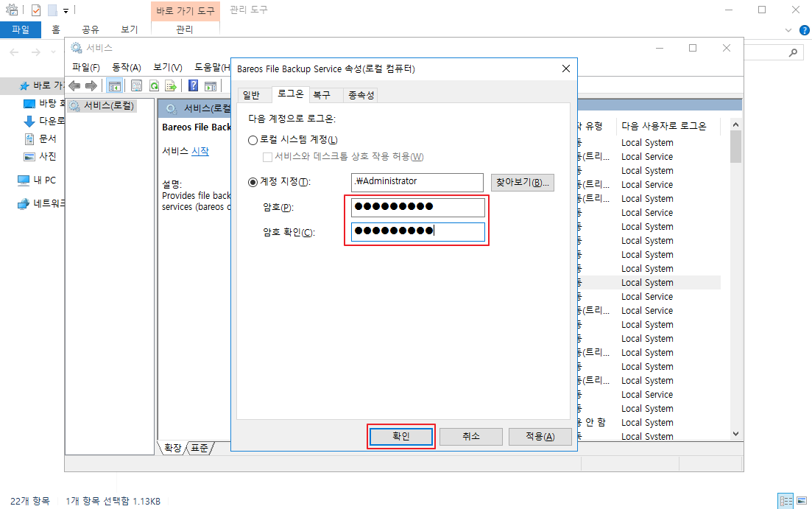812x509 pixels.
Task: Click 사진 pictures icon in sidebar
Action: 29,157
